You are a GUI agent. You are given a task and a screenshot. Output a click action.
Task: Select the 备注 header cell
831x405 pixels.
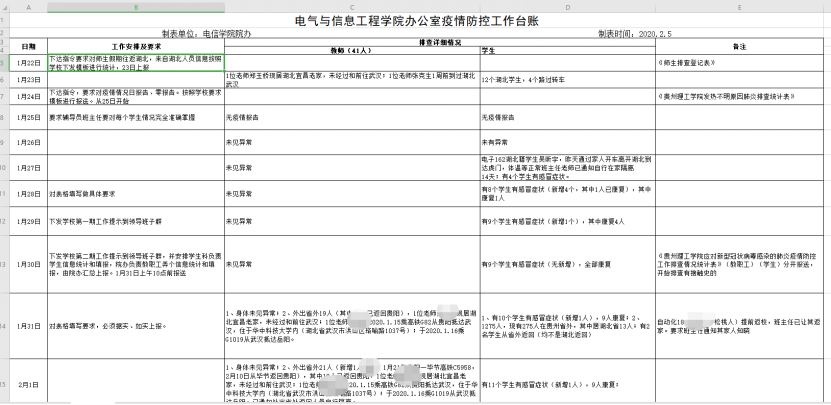(741, 46)
